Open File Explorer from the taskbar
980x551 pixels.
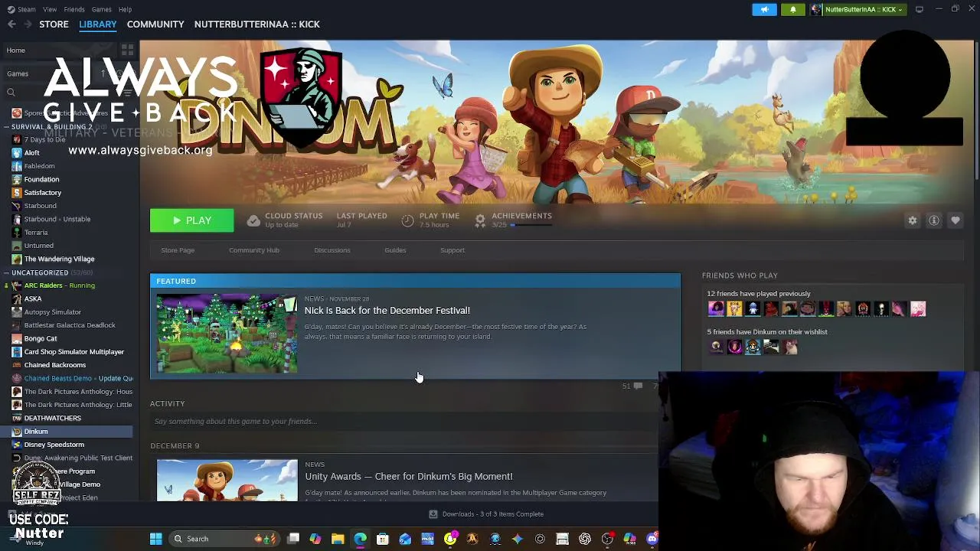[338, 539]
